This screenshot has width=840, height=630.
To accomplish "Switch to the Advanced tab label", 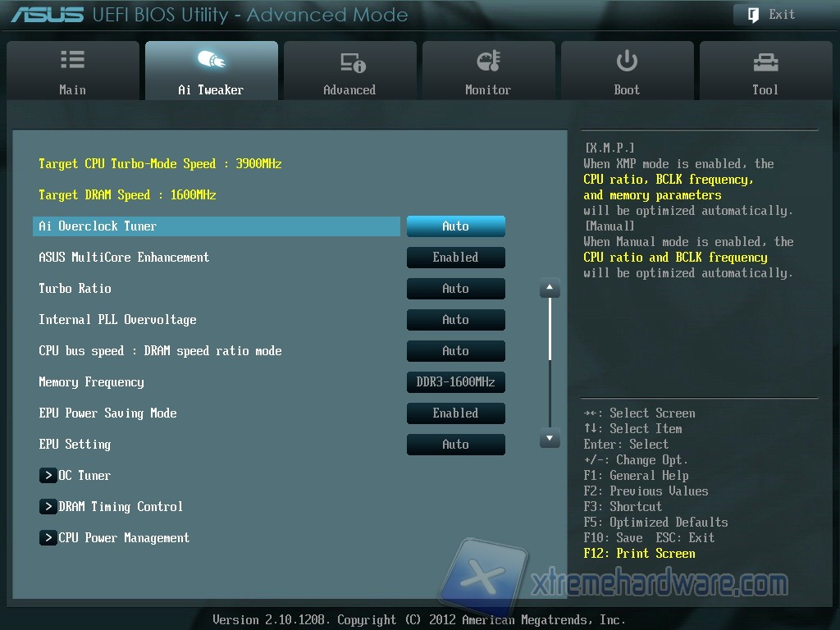I will [x=349, y=90].
